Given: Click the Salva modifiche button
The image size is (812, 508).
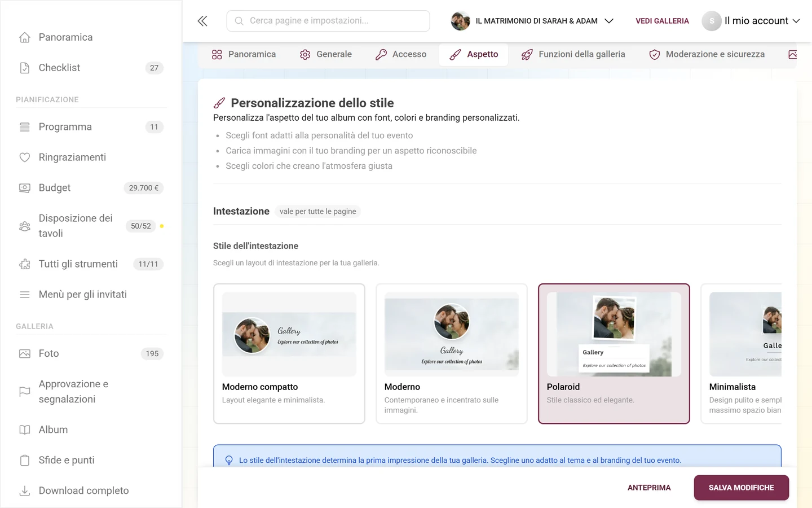Looking at the screenshot, I should (742, 488).
